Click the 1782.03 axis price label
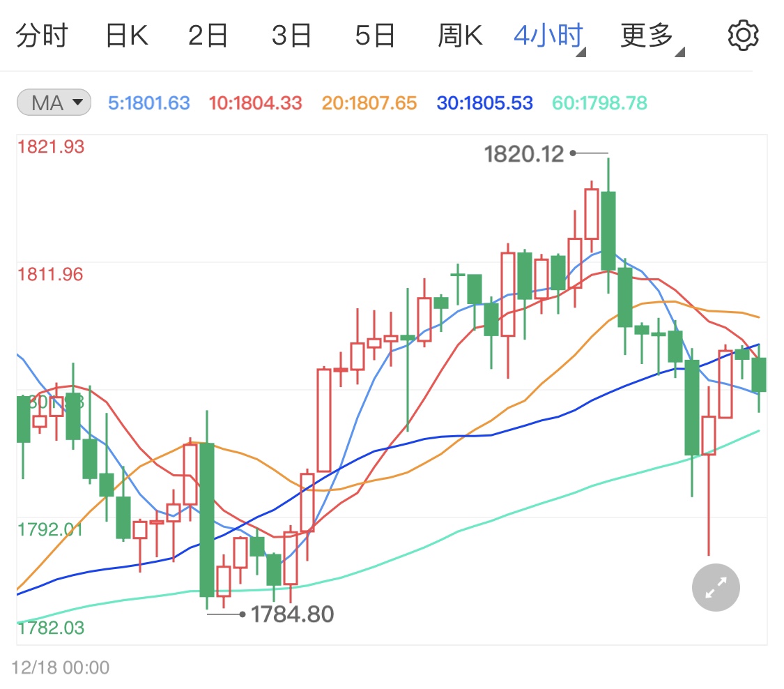The image size is (784, 689). click(51, 628)
